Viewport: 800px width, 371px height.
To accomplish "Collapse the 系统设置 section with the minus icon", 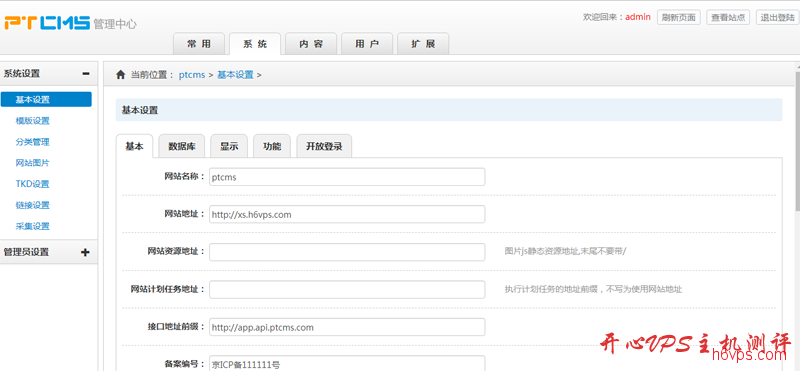I will click(x=86, y=73).
